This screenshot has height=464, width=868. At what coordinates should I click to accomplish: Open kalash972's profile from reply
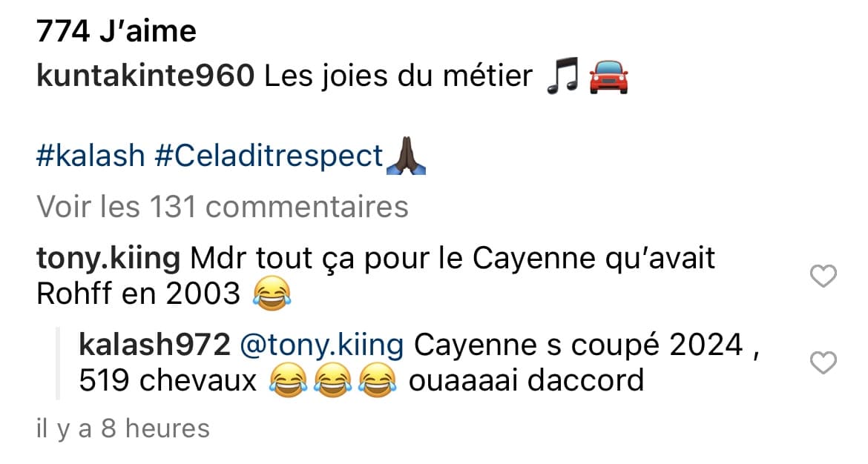154,345
